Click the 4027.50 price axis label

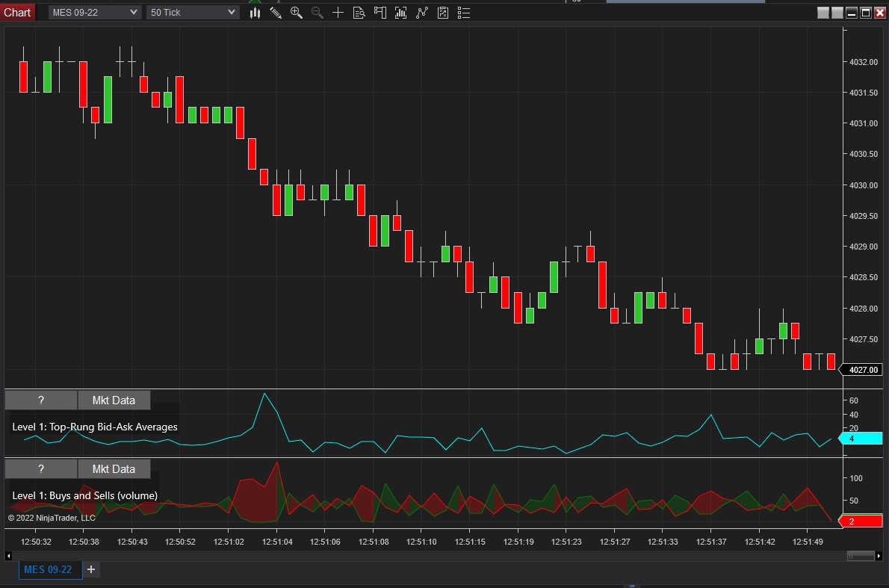[x=864, y=339]
